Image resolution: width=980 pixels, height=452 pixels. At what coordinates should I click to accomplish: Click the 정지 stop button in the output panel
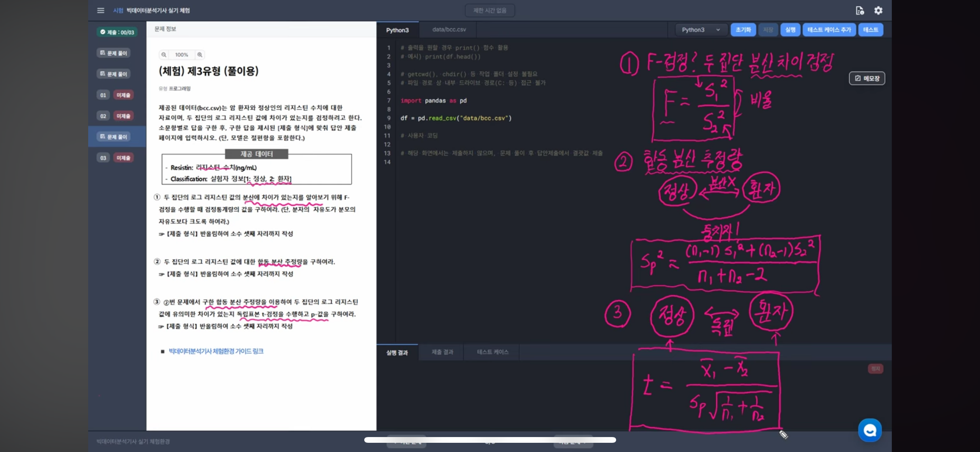(875, 368)
